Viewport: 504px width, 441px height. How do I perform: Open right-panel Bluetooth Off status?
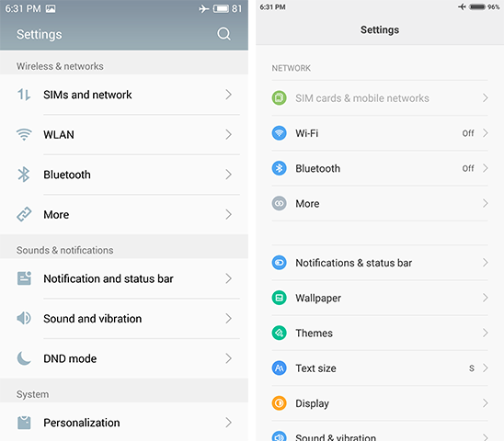(468, 168)
